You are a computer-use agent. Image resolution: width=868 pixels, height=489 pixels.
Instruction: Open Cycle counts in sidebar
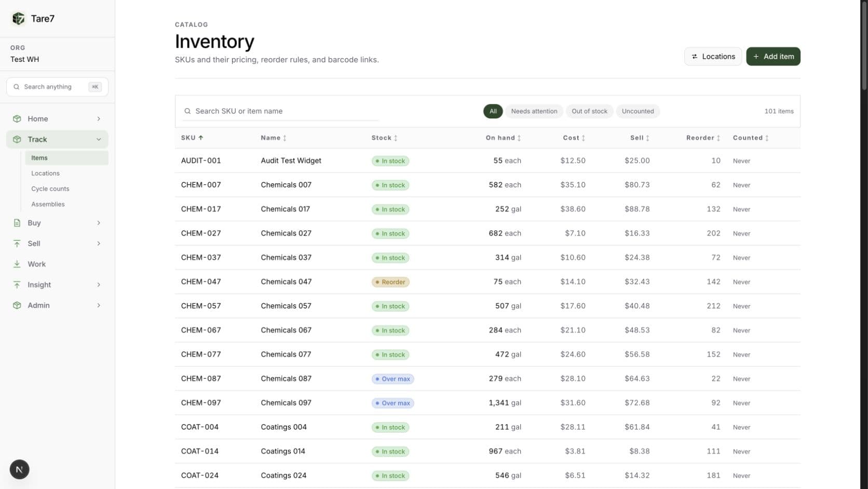click(66, 189)
